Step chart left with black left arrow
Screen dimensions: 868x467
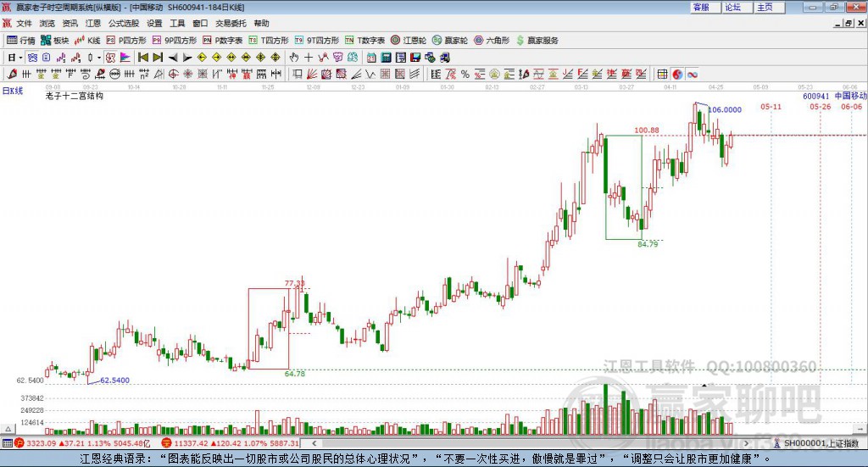coord(173,58)
